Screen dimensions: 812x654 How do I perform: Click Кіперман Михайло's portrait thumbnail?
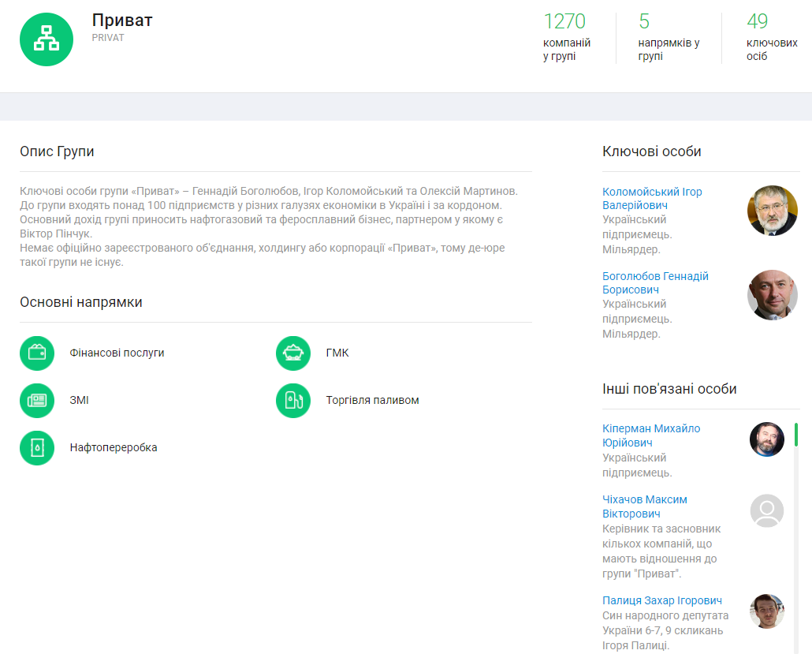coord(766,439)
